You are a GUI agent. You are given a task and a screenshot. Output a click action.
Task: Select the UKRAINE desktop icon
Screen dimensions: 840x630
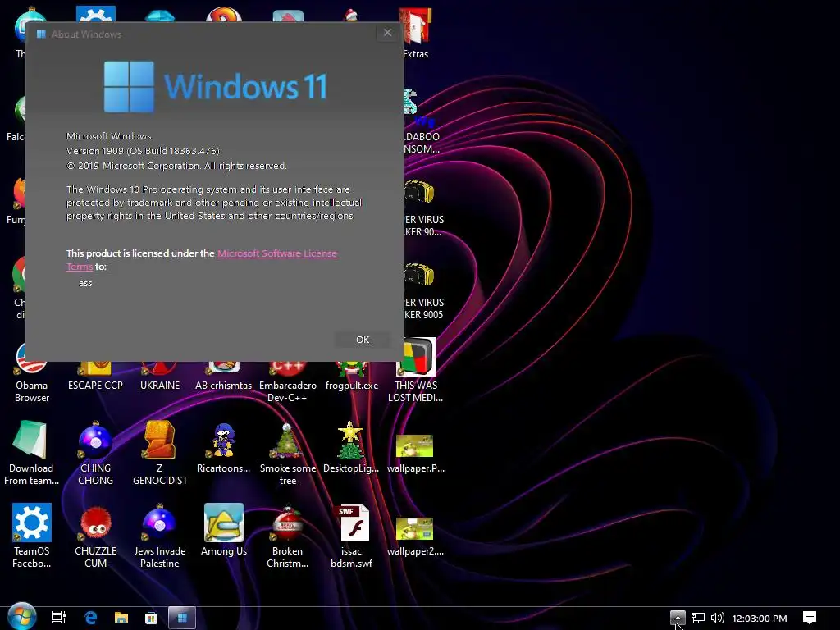point(160,375)
